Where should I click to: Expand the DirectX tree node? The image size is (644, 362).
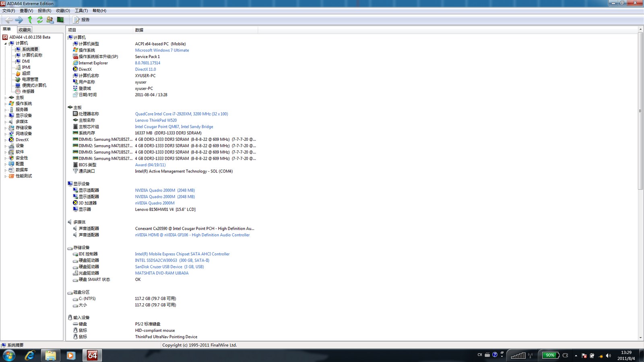6,140
